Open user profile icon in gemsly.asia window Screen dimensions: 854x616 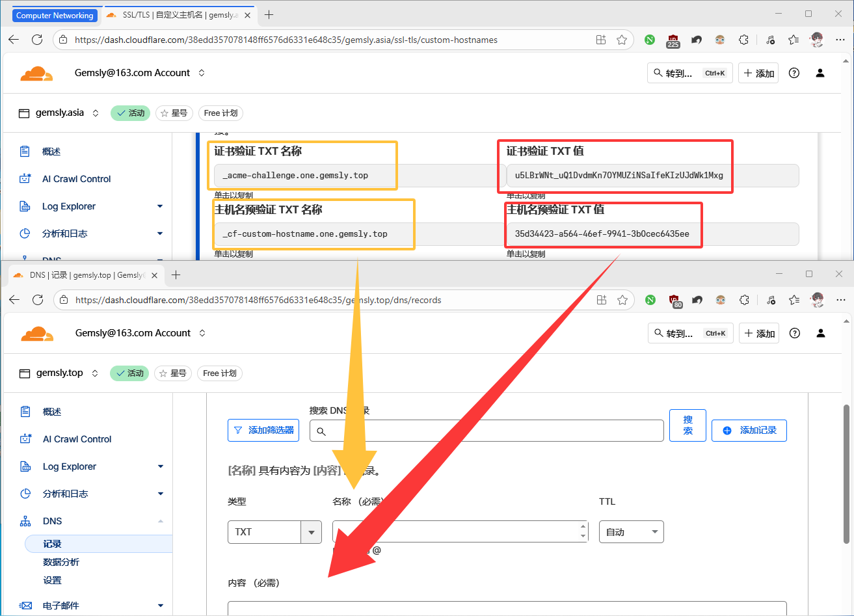click(820, 73)
